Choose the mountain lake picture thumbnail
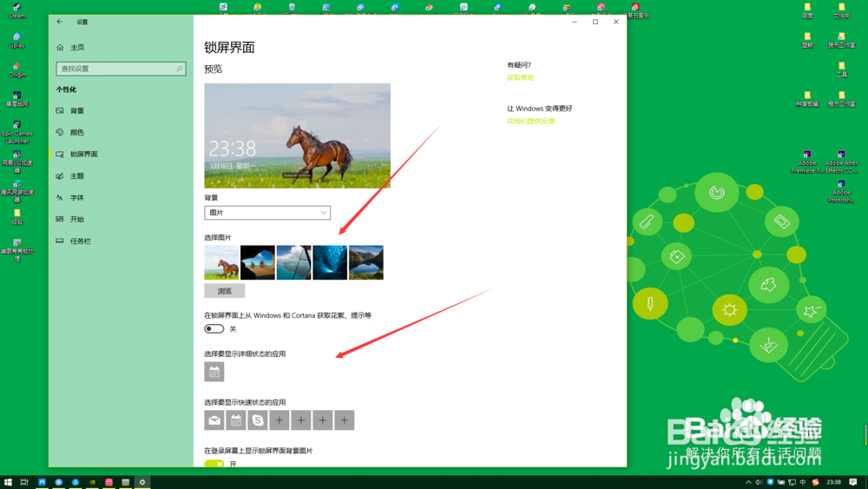This screenshot has height=489, width=868. coord(366,262)
